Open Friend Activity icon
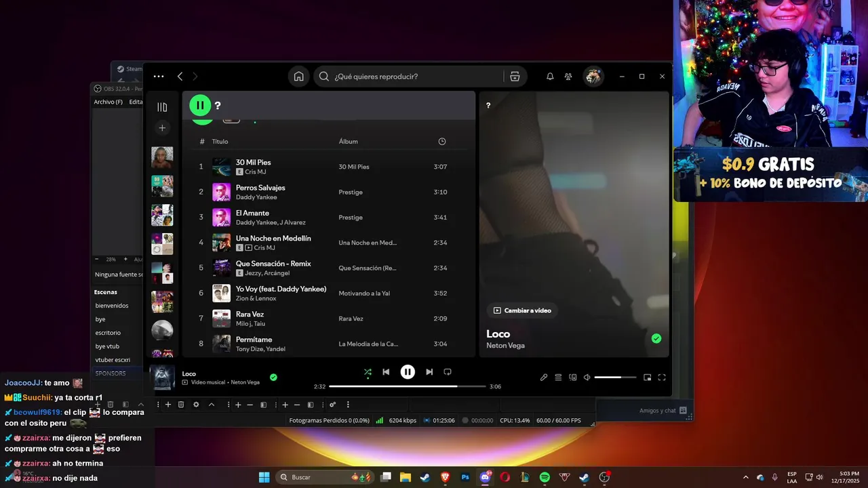Image resolution: width=868 pixels, height=488 pixels. pyautogui.click(x=568, y=77)
